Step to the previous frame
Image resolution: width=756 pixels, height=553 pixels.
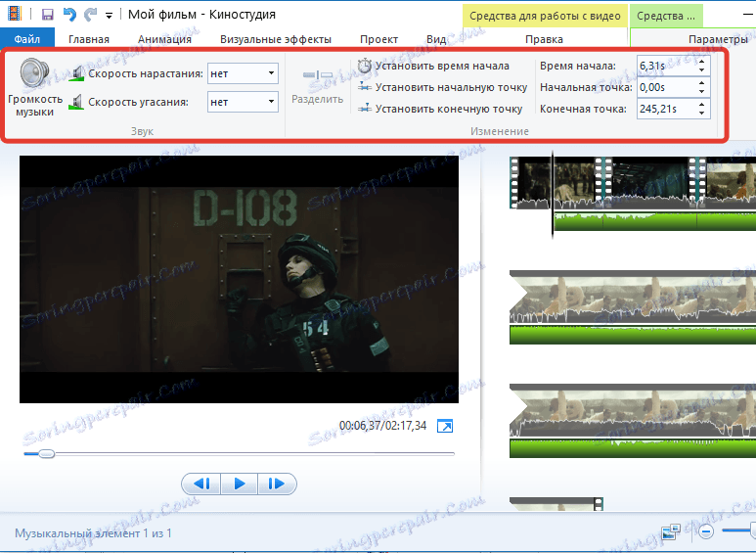(x=201, y=484)
